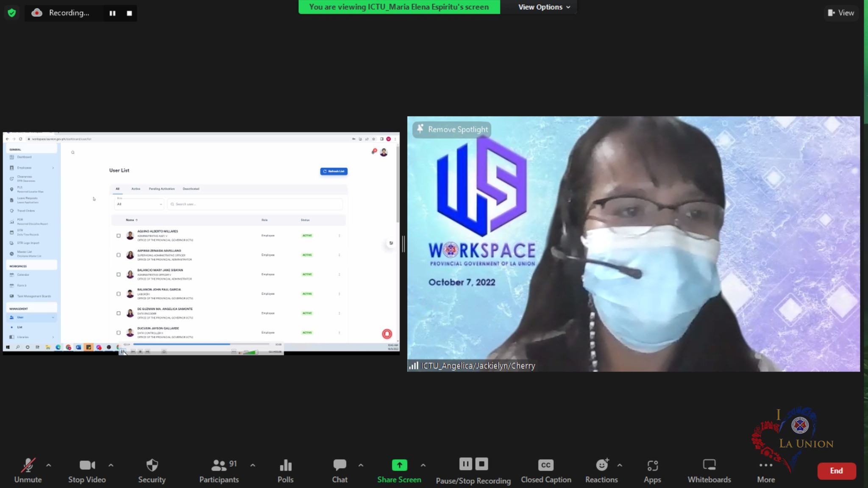The height and width of the screenshot is (488, 868).
Task: Sort by the Name column header
Action: pos(131,220)
